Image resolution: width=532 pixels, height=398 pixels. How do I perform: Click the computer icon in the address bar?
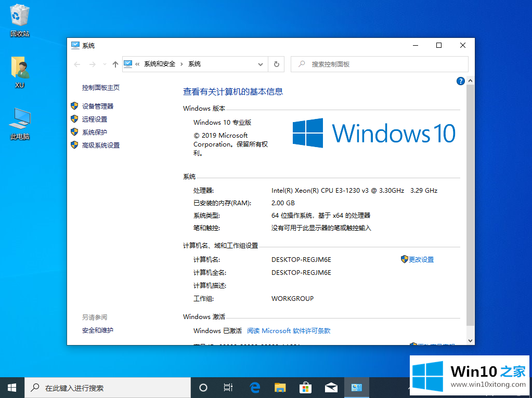point(128,64)
